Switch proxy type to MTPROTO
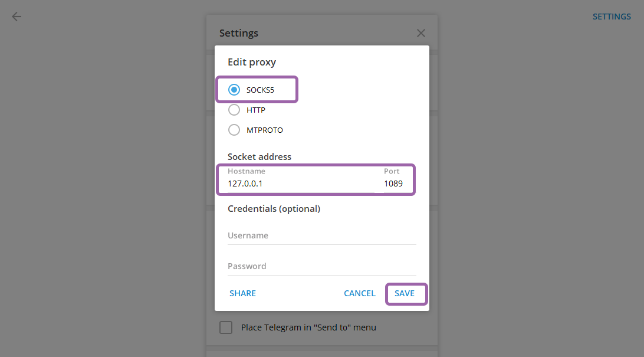This screenshot has width=644, height=357. pyautogui.click(x=234, y=130)
